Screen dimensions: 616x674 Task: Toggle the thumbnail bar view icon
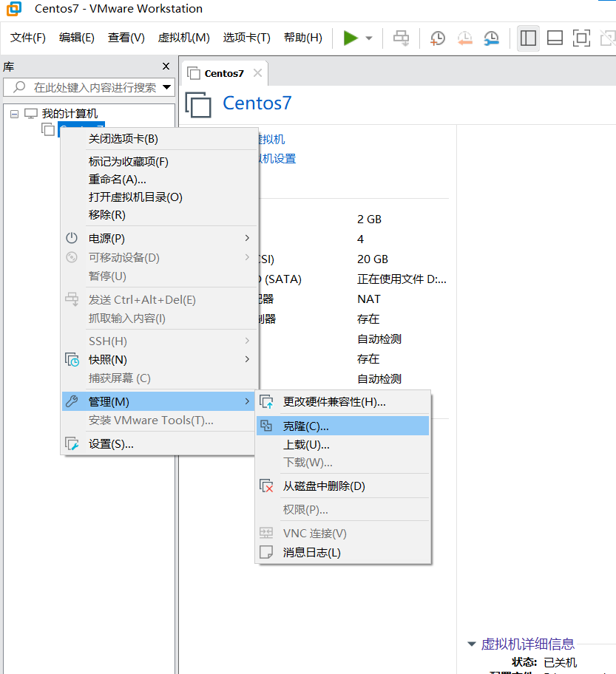[x=555, y=38]
